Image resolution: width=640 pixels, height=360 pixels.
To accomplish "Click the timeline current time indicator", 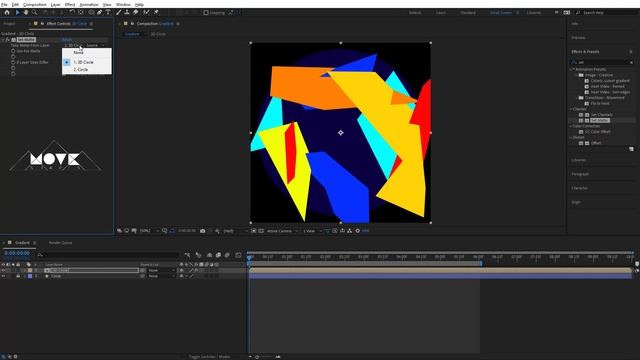I will pos(249,257).
